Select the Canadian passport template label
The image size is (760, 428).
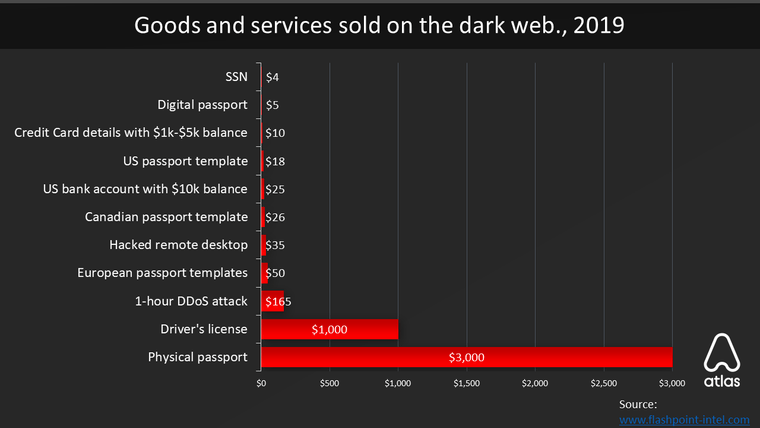pyautogui.click(x=166, y=217)
